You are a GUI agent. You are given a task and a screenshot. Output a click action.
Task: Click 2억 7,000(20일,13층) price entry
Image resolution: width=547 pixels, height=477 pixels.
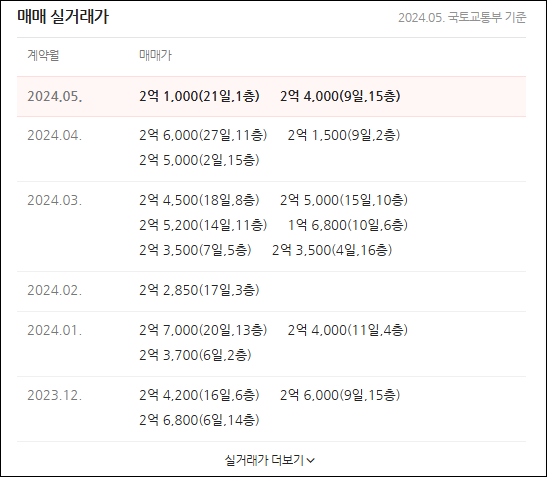click(x=203, y=330)
